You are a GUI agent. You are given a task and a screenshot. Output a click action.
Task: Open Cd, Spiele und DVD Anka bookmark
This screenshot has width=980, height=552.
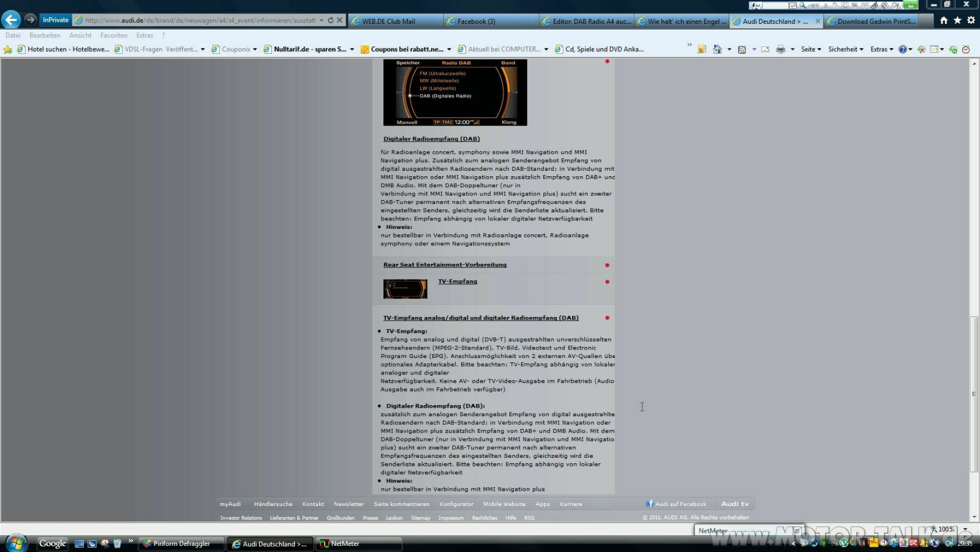point(599,49)
